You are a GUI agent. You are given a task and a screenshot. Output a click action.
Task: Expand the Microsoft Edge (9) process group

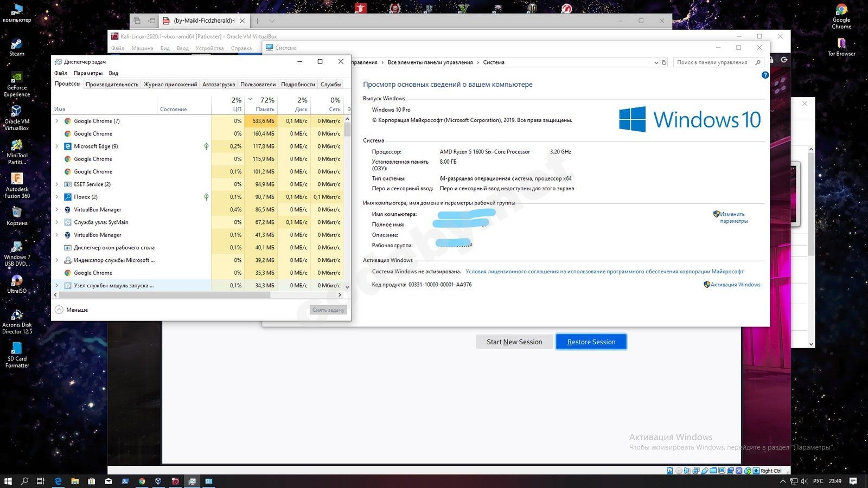click(57, 146)
